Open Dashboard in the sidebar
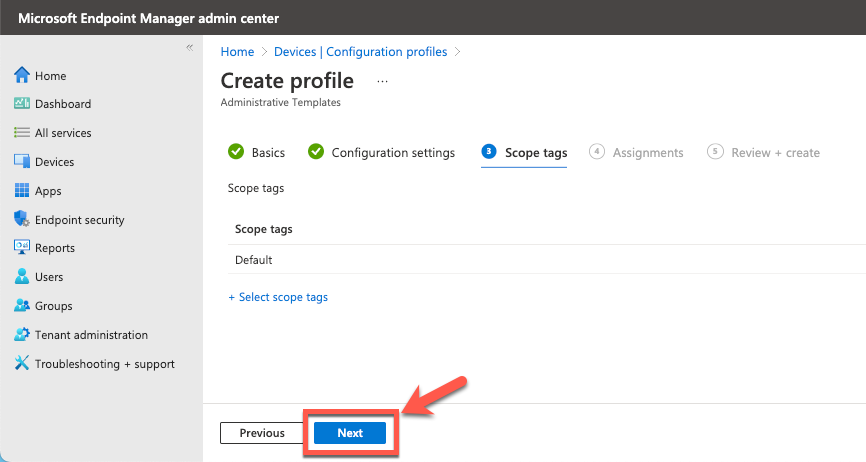The height and width of the screenshot is (462, 866). [x=63, y=104]
